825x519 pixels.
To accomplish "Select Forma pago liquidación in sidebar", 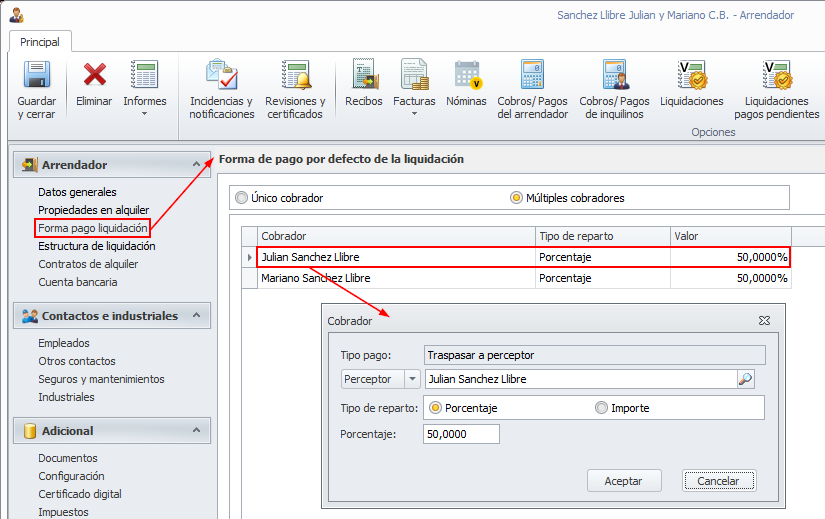I will coord(93,228).
